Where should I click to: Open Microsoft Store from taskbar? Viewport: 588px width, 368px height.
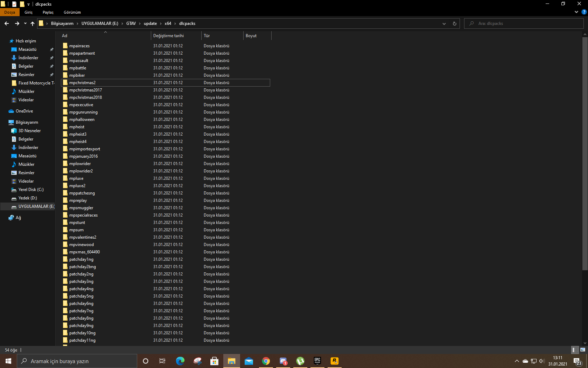click(x=214, y=361)
